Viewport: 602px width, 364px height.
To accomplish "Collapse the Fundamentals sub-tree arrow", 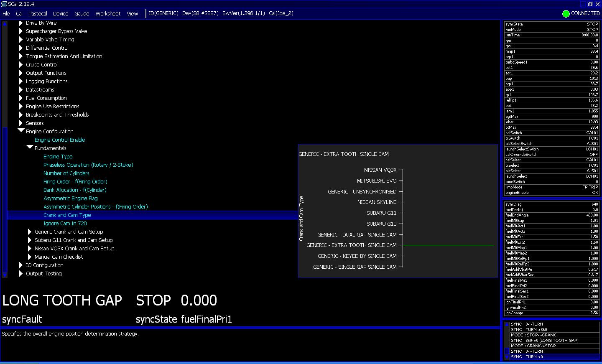I will [x=30, y=148].
